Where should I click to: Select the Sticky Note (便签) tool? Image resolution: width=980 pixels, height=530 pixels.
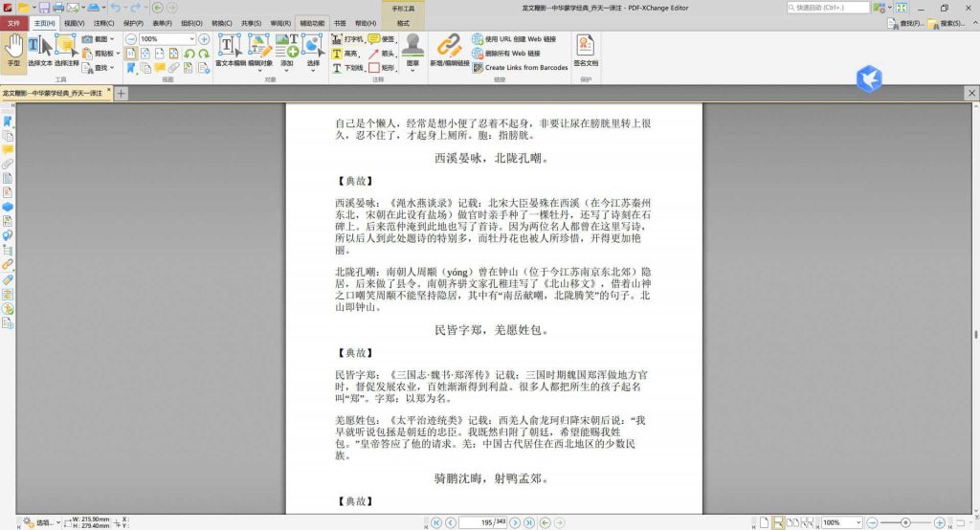click(x=381, y=39)
